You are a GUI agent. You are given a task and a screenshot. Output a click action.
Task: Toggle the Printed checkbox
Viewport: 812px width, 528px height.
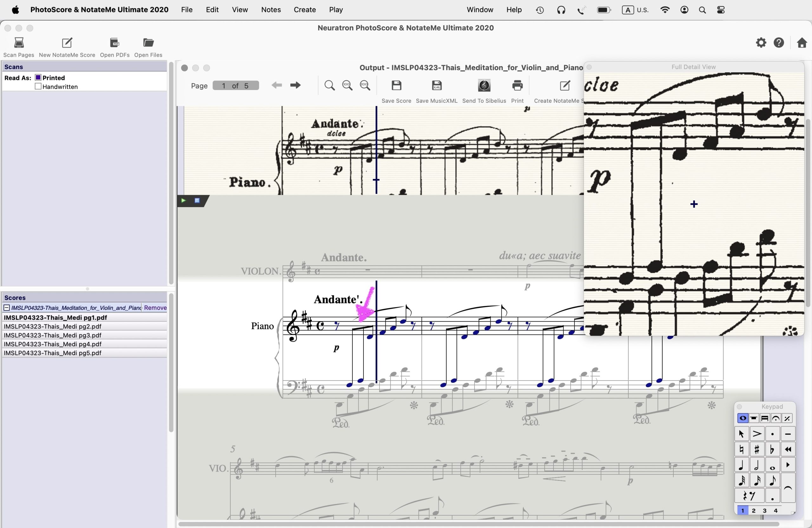click(x=38, y=78)
